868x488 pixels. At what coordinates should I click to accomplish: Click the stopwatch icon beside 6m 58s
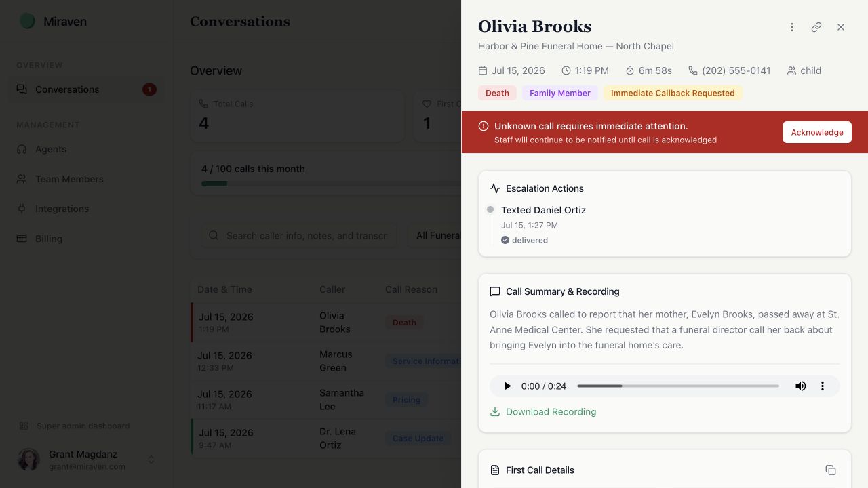click(x=630, y=70)
